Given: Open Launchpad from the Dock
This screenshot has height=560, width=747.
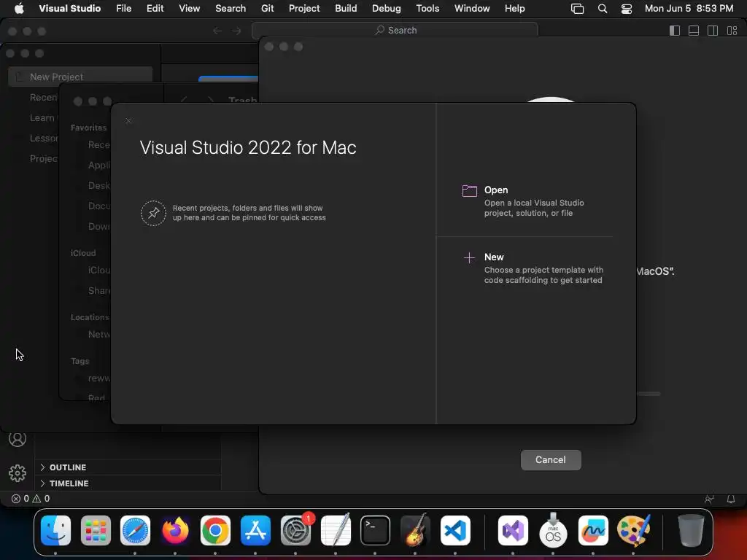Looking at the screenshot, I should coord(96,531).
